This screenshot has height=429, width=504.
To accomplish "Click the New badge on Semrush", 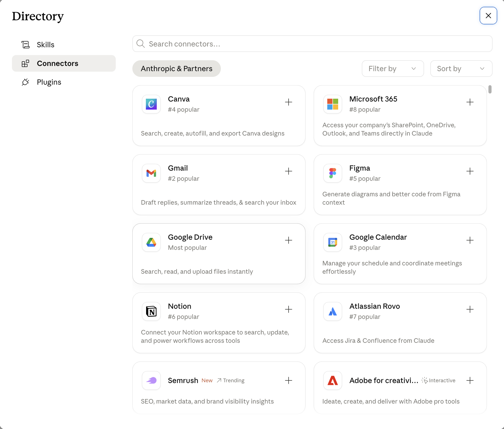I will point(207,380).
